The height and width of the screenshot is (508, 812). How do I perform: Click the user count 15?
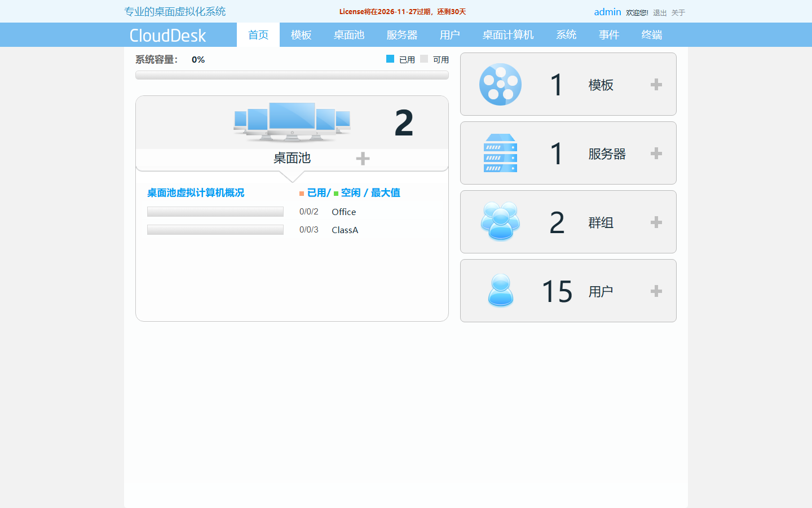pyautogui.click(x=557, y=292)
